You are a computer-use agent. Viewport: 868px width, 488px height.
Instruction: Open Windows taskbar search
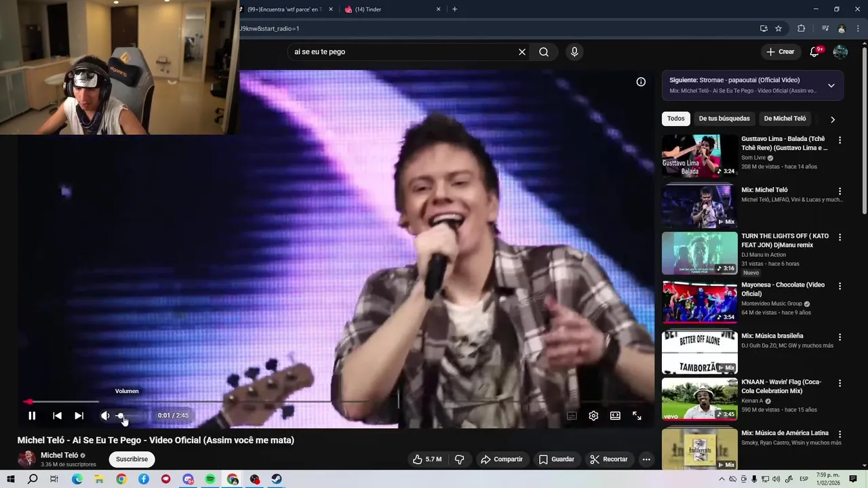pos(33,479)
